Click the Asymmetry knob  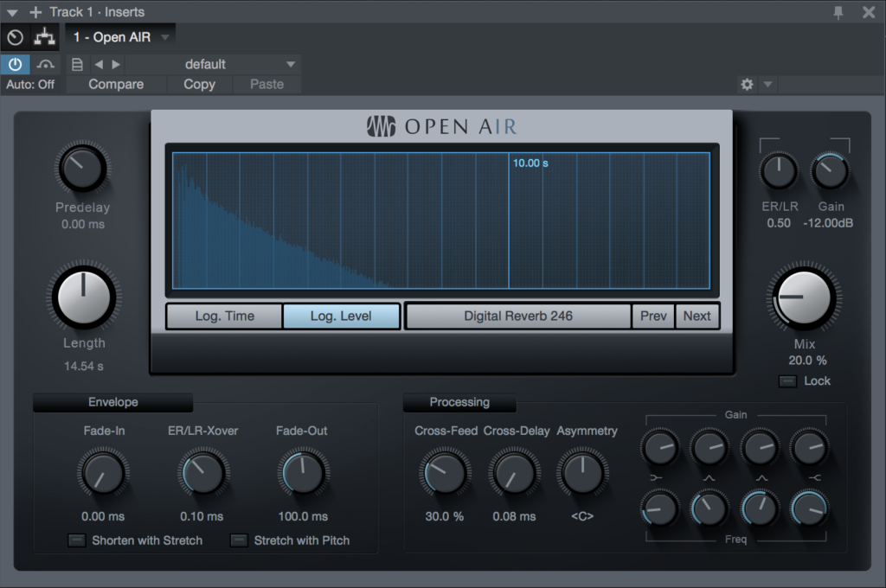(582, 474)
